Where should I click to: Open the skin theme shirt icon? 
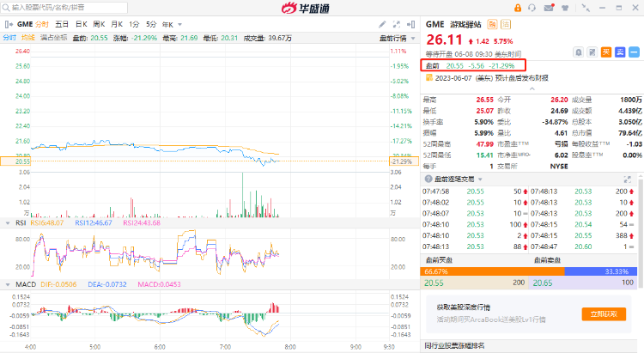[x=565, y=8]
